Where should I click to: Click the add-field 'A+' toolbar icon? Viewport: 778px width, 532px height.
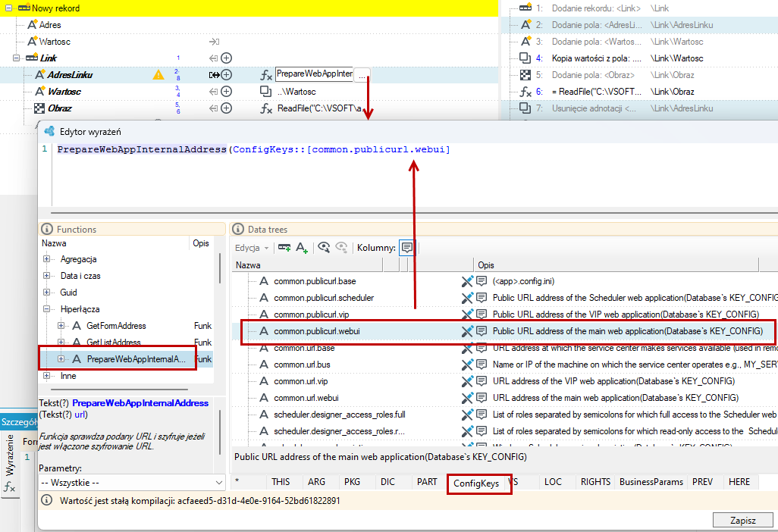pos(302,247)
